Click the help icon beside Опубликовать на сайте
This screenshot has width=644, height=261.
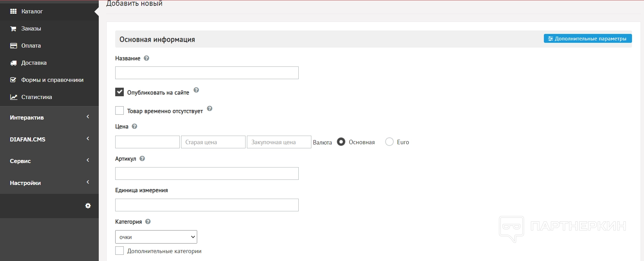[x=196, y=90]
